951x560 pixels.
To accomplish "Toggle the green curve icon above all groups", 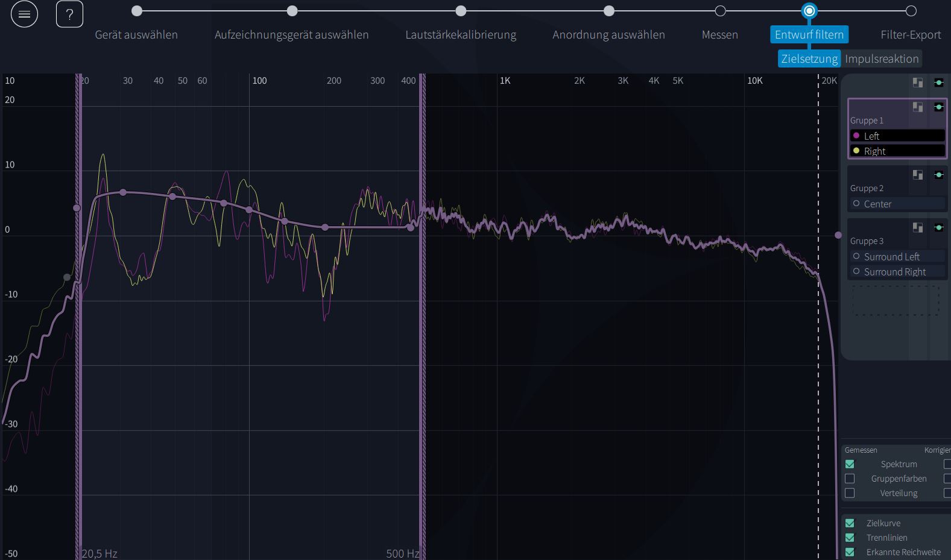I will tap(939, 83).
